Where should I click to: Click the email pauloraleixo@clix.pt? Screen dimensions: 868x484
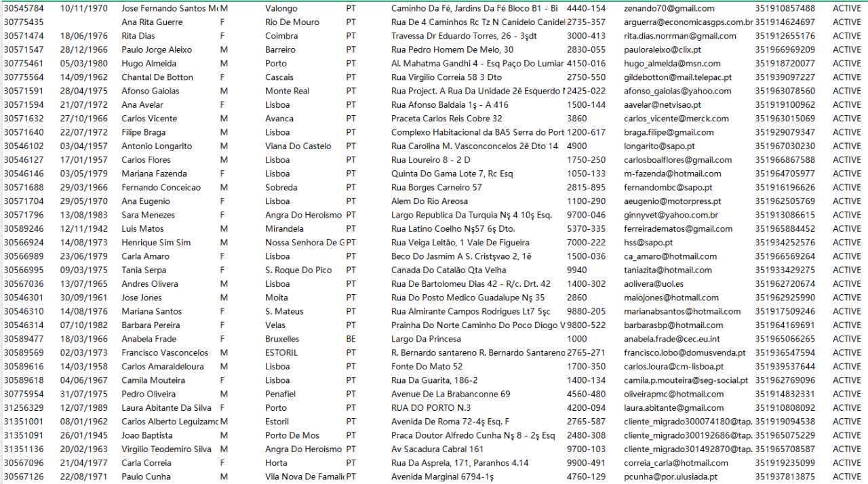tap(663, 50)
